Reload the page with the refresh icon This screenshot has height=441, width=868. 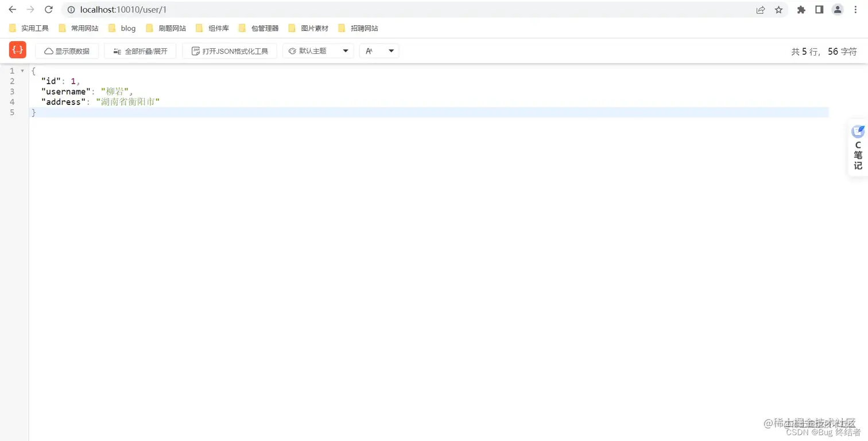[x=49, y=10]
